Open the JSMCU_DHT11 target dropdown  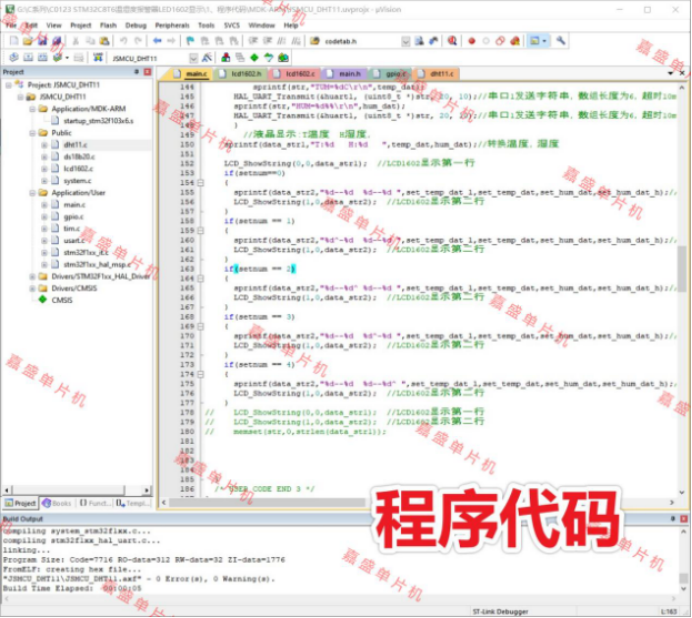pyautogui.click(x=193, y=58)
